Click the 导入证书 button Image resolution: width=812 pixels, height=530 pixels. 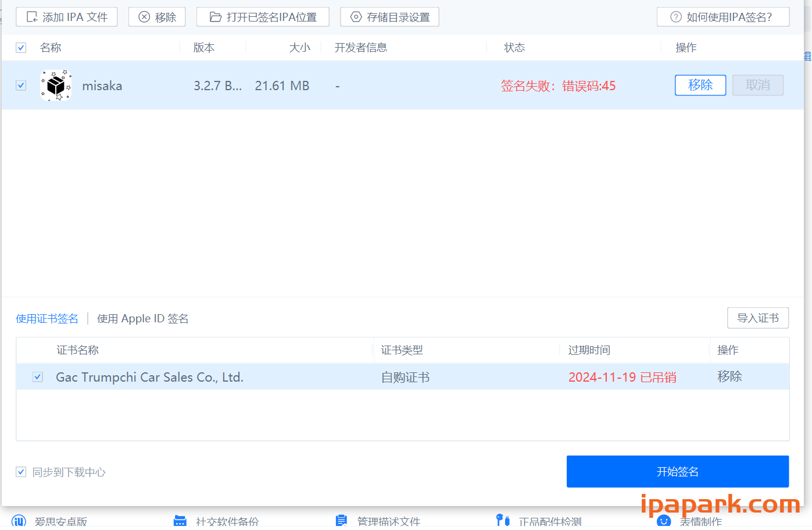(758, 318)
